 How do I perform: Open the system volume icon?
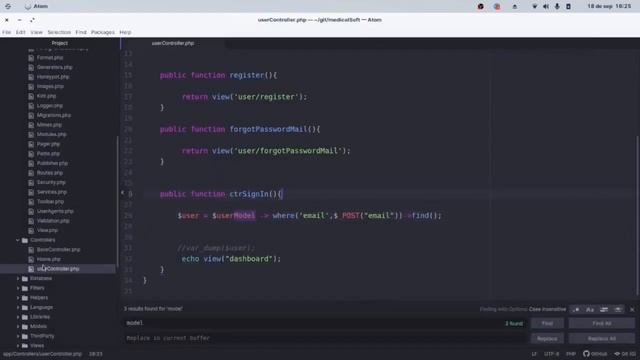(546, 7)
